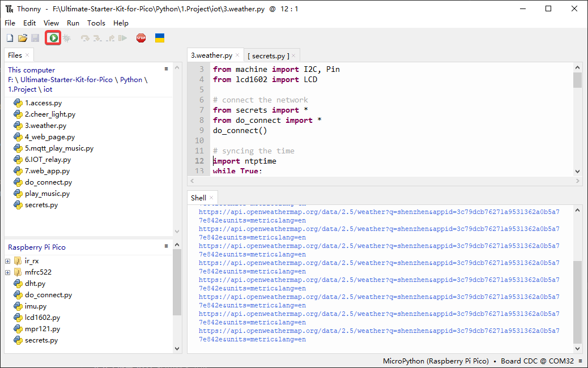Click the Pico file list scrollbar down arrow
This screenshot has height=368, width=588.
click(177, 348)
